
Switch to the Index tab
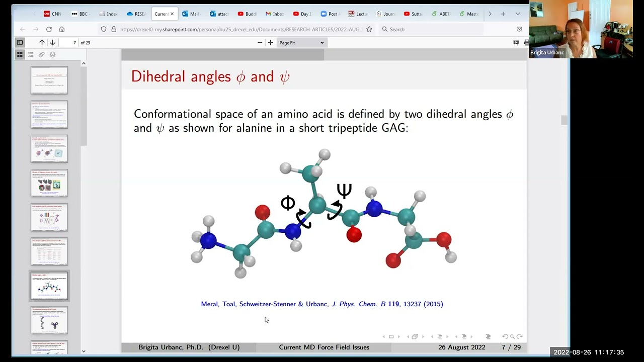pos(108,14)
